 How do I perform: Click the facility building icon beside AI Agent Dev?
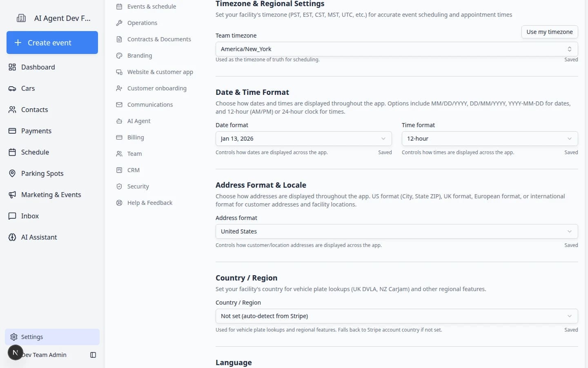point(21,18)
